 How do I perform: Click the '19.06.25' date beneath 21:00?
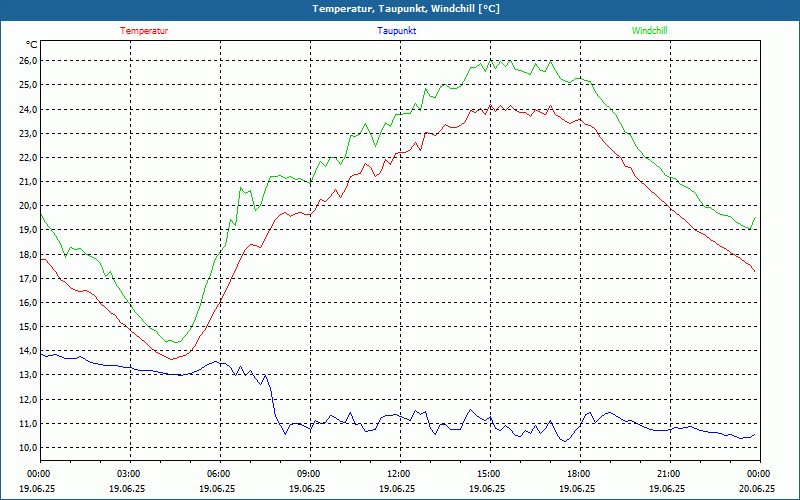[x=668, y=488]
